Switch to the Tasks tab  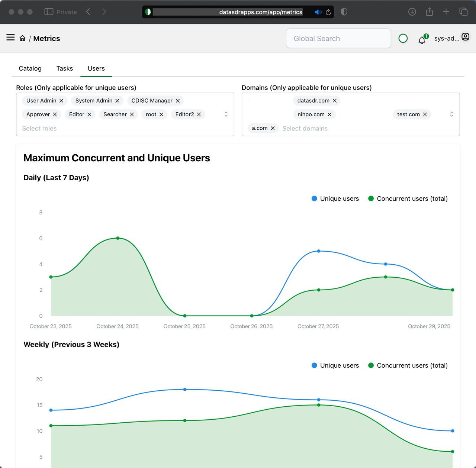tap(64, 68)
